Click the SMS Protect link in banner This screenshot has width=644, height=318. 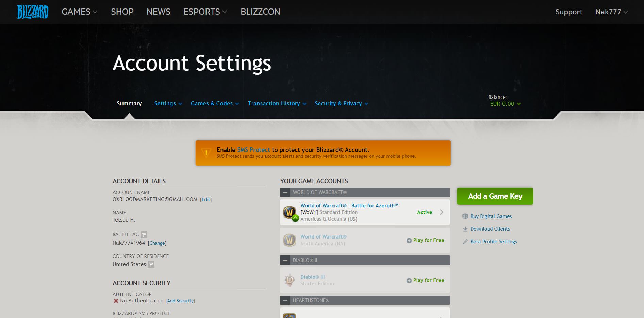coord(253,150)
